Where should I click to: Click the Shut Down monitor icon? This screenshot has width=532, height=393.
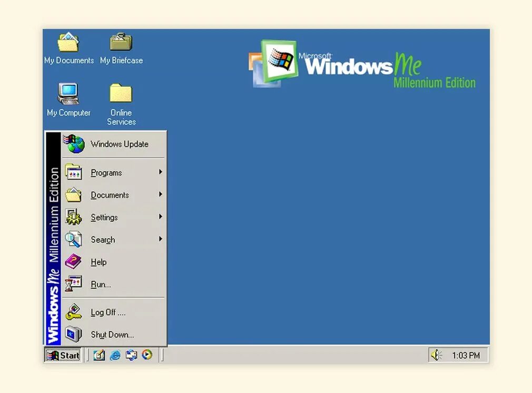coord(74,335)
